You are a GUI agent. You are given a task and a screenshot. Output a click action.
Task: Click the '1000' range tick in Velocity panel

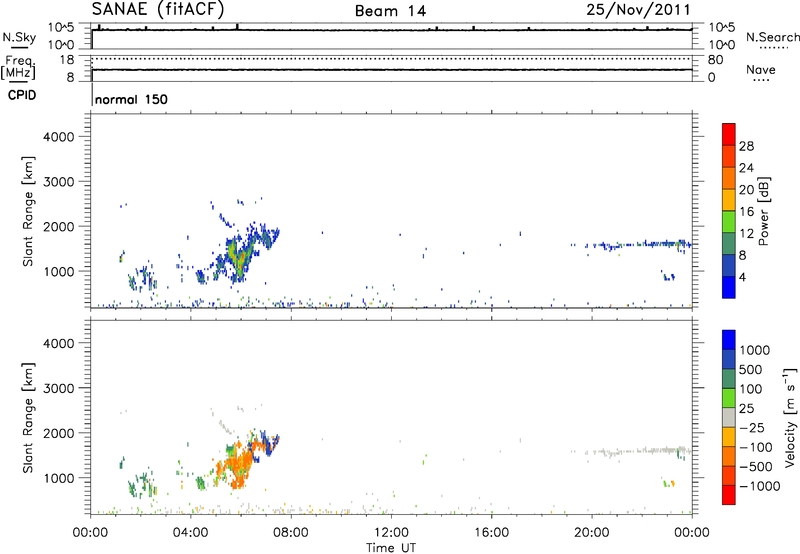[x=58, y=478]
